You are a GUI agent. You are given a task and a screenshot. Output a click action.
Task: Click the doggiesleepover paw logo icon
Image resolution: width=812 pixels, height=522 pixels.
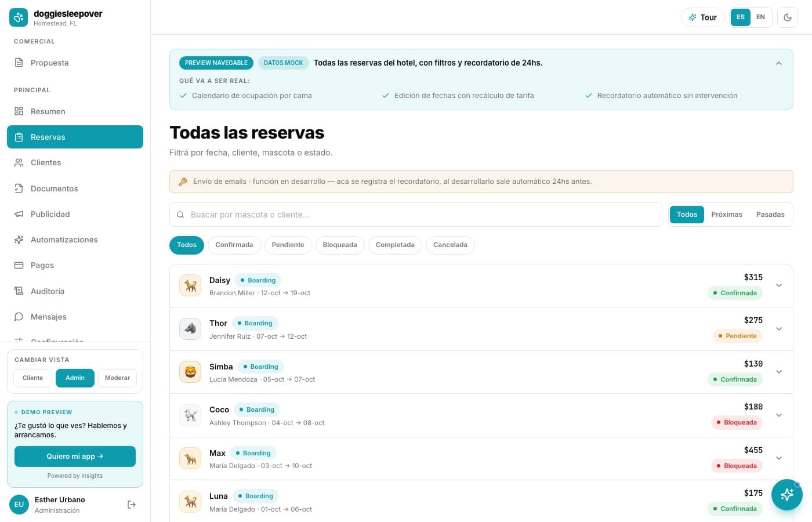pos(19,17)
